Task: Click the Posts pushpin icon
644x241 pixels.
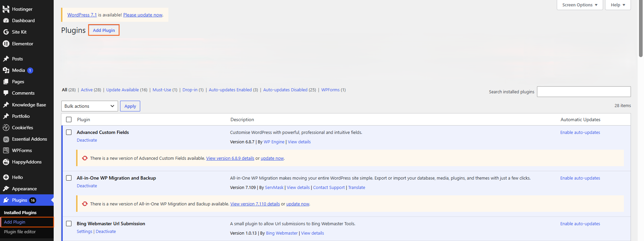Action: (x=6, y=59)
